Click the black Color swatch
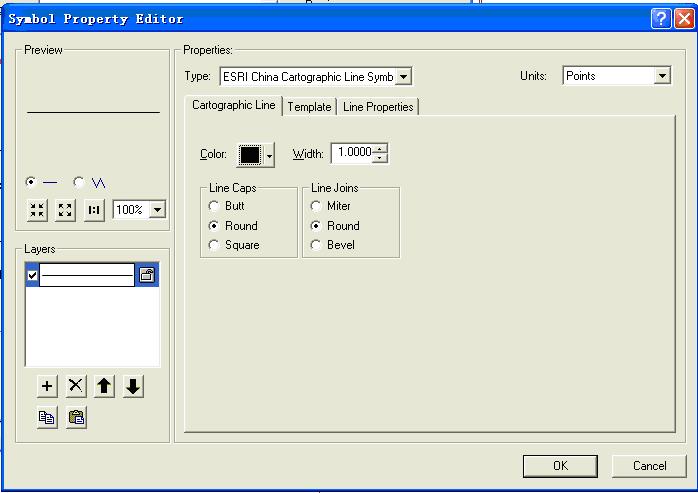Viewport: 698px width, 493px height. (x=250, y=155)
